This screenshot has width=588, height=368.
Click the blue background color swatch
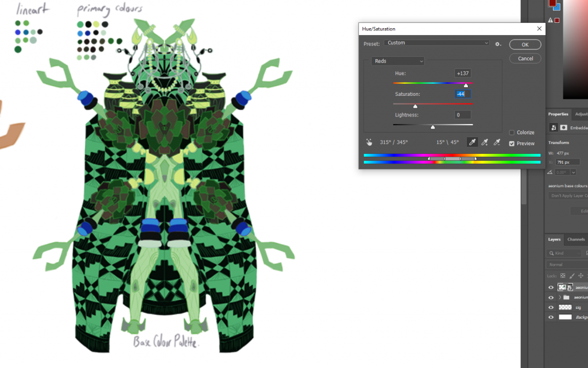[x=557, y=7]
